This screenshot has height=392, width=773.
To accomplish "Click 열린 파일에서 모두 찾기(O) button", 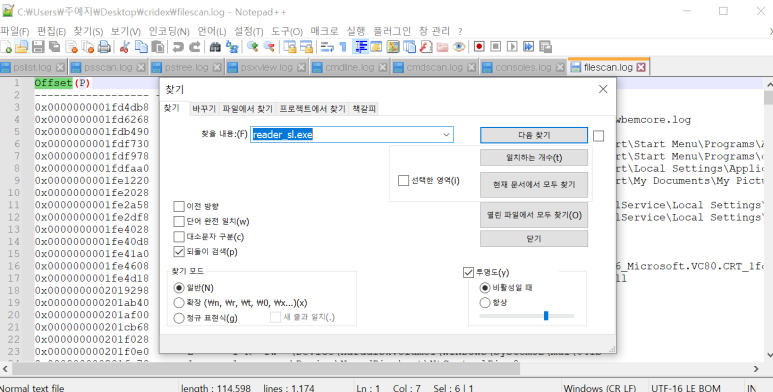I will pyautogui.click(x=534, y=215).
